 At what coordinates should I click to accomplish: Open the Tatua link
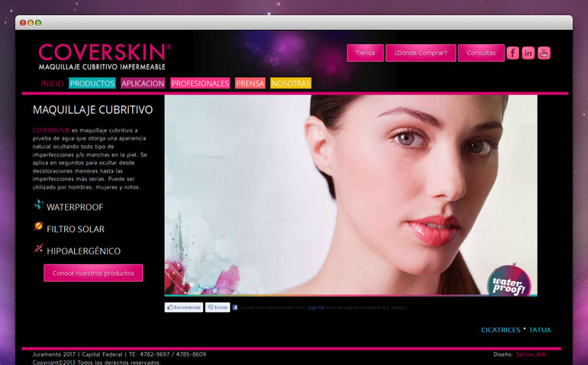(x=540, y=330)
